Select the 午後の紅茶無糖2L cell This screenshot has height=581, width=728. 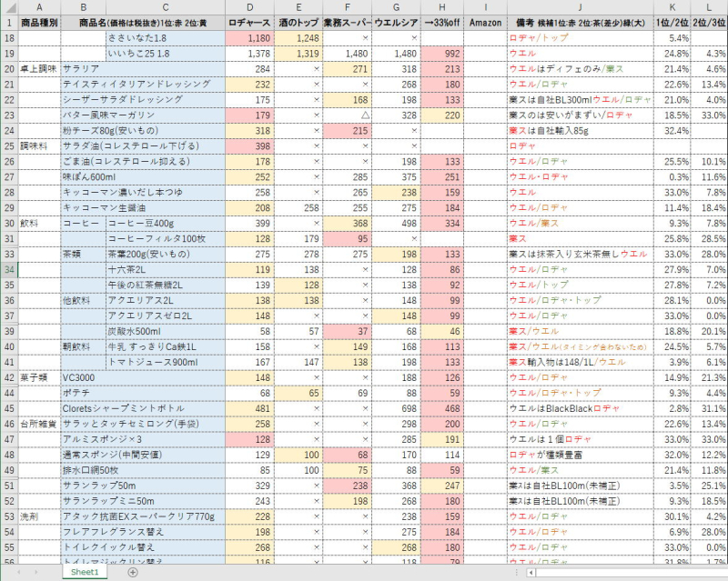(x=166, y=285)
